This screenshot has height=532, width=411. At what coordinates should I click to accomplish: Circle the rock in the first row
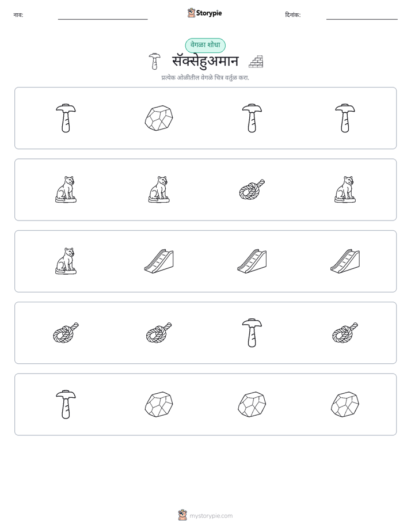tap(159, 118)
